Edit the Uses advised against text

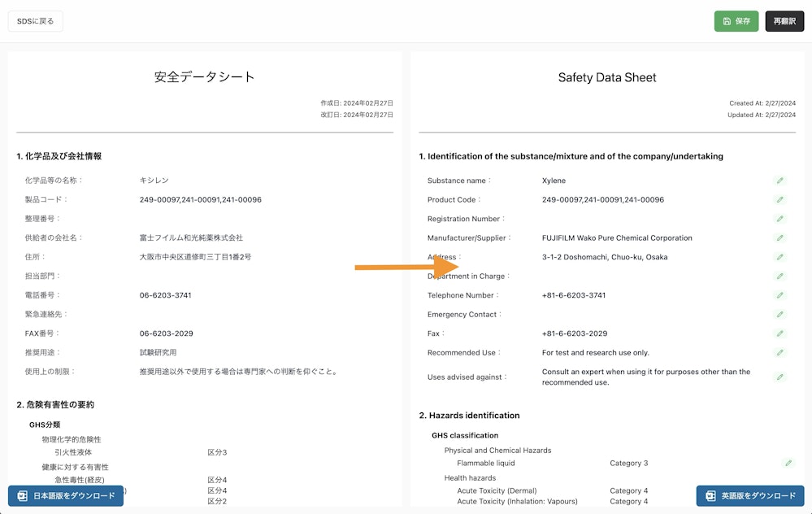pos(780,377)
